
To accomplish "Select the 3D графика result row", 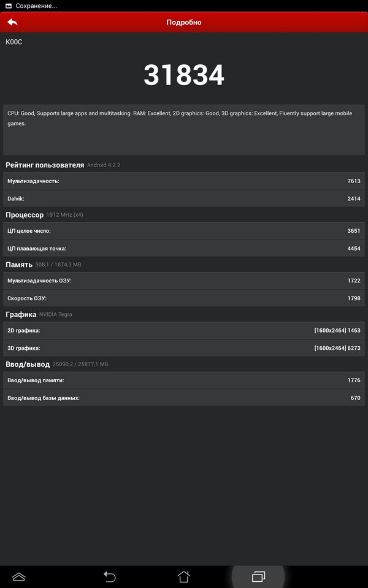I will (x=184, y=348).
